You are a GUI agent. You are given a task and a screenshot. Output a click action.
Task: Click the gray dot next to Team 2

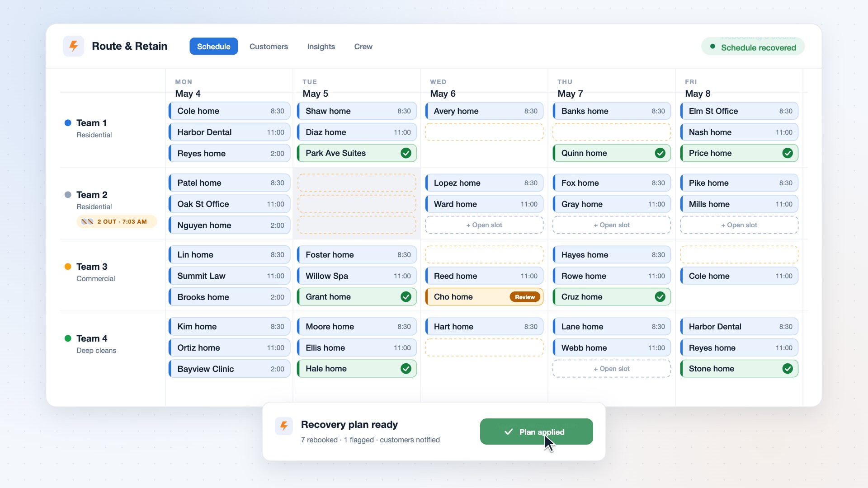tap(68, 195)
